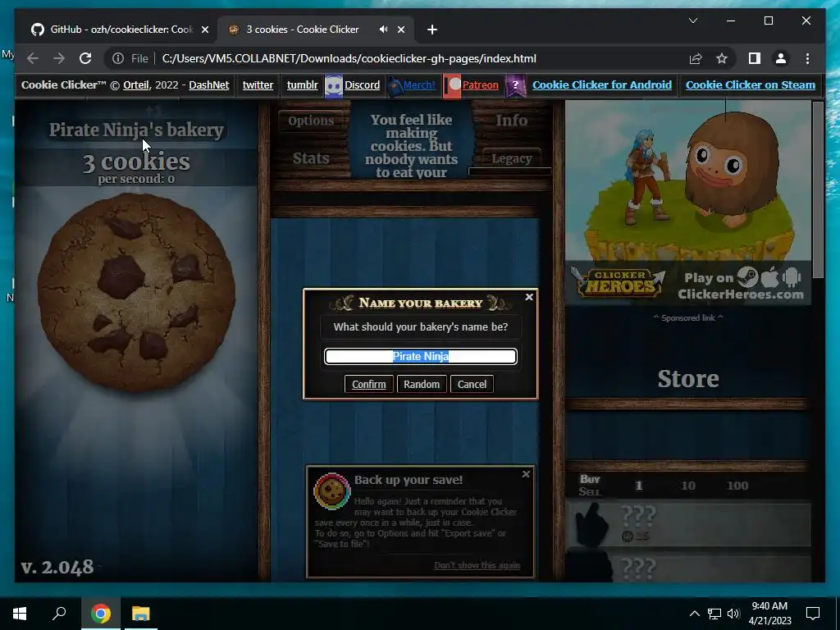Click the Merch bag icon
The image size is (840, 630).
point(395,85)
